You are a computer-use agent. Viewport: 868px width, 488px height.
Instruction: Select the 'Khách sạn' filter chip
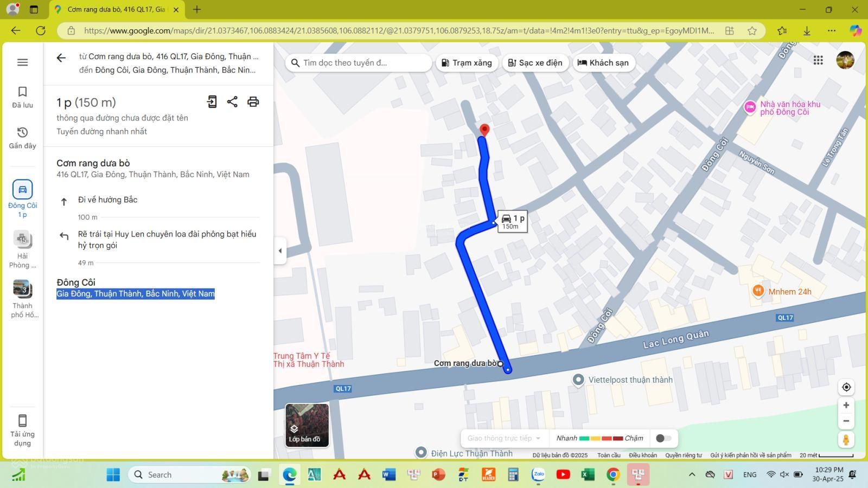(603, 63)
